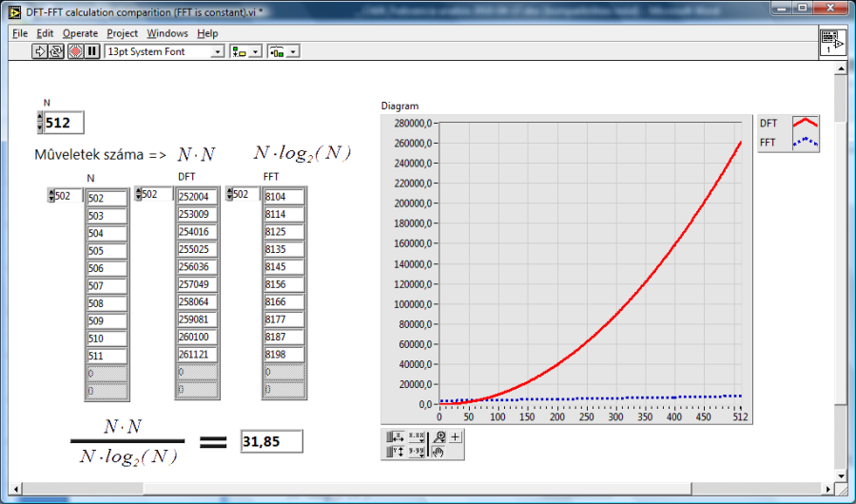Toggle the Y scale lock in graph palette
856x504 pixels.
pyautogui.click(x=390, y=452)
